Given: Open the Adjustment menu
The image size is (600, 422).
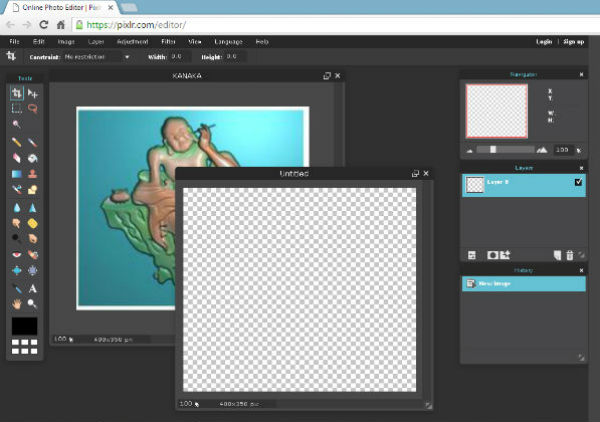Looking at the screenshot, I should (132, 42).
